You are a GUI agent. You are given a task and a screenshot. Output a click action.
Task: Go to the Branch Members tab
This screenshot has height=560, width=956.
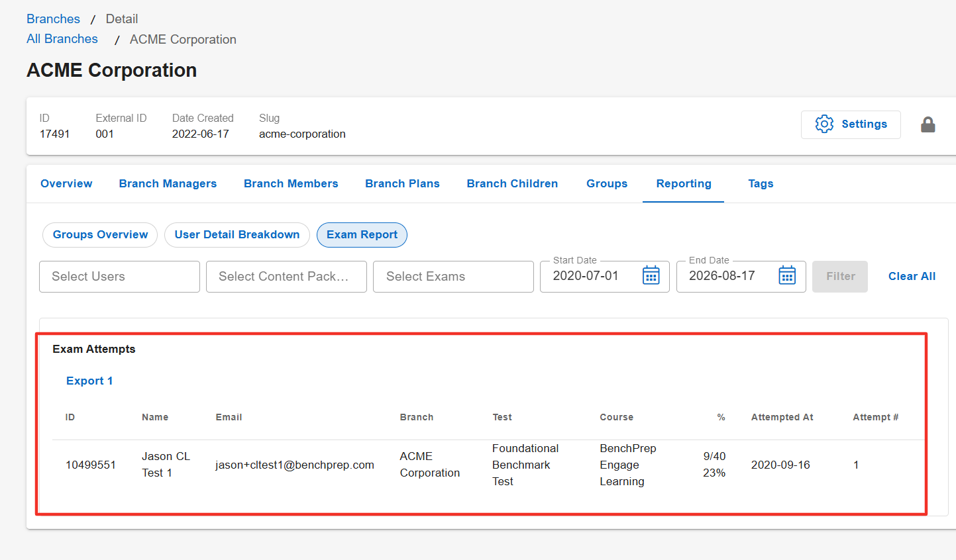point(291,183)
